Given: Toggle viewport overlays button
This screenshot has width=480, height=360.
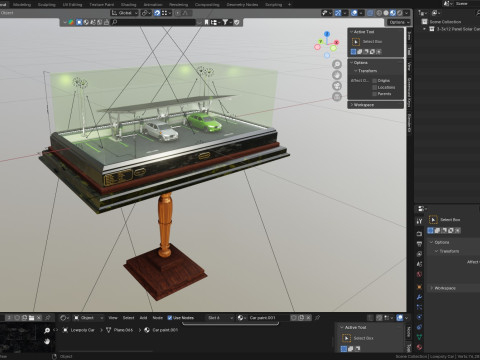Looking at the screenshot, I should 354,13.
